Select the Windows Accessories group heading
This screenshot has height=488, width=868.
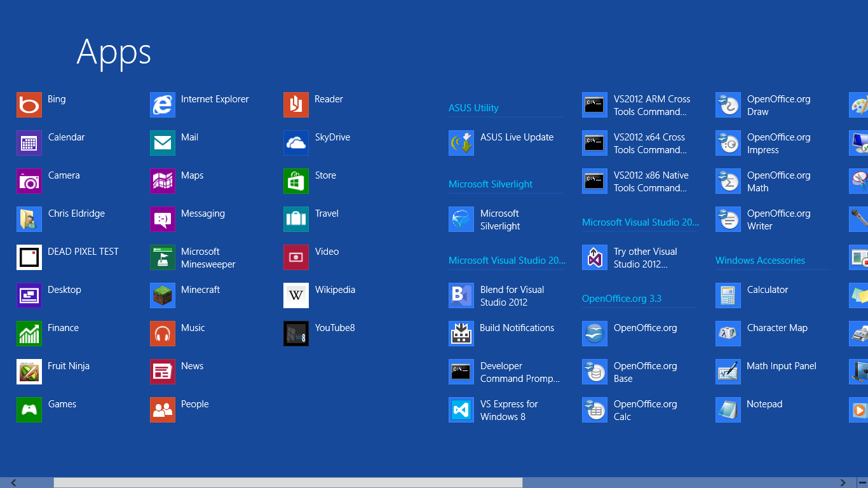pyautogui.click(x=760, y=261)
